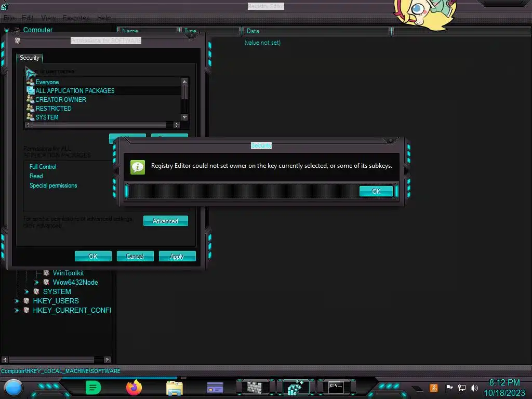Expand the HKEY_USERS hive

(x=16, y=301)
